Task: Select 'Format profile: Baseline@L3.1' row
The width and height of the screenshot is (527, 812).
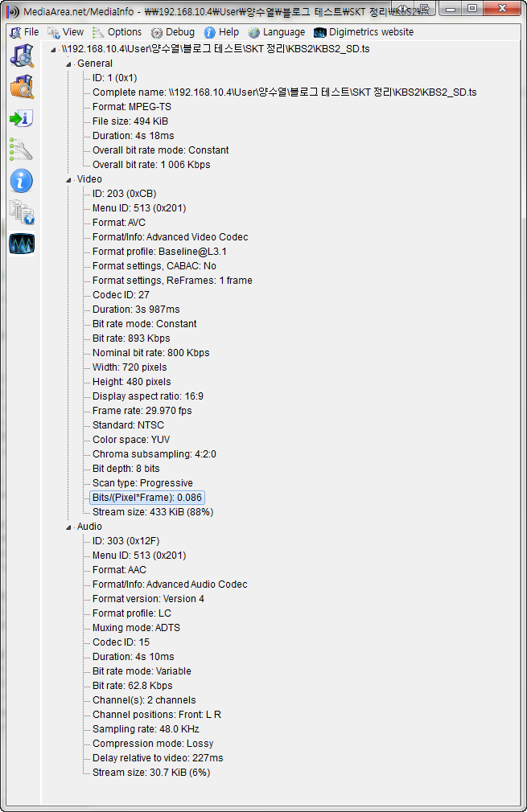Action: click(159, 252)
